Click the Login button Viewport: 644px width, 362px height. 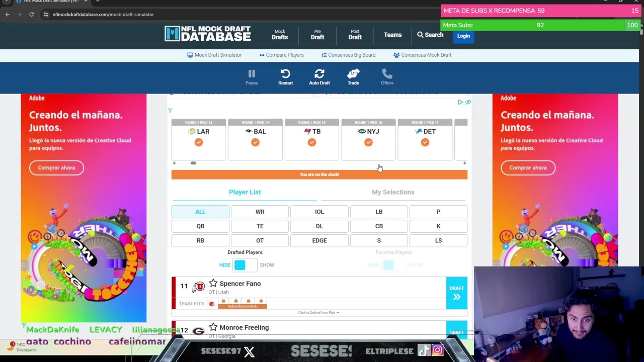click(463, 36)
